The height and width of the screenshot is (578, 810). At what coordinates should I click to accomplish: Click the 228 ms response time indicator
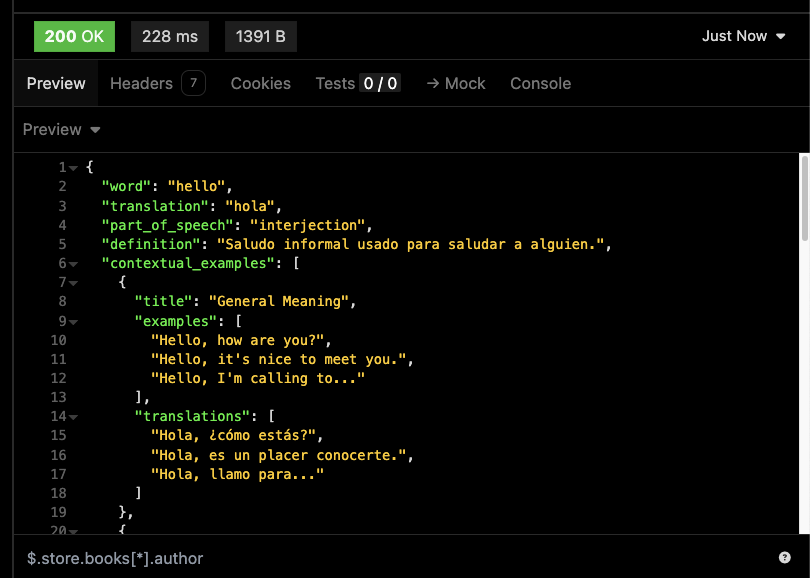pos(169,36)
